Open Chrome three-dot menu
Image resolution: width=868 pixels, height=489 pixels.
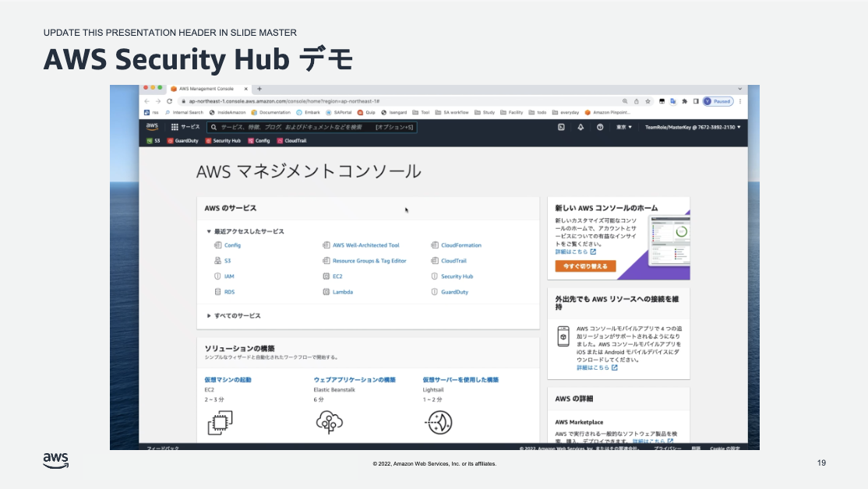pyautogui.click(x=740, y=101)
